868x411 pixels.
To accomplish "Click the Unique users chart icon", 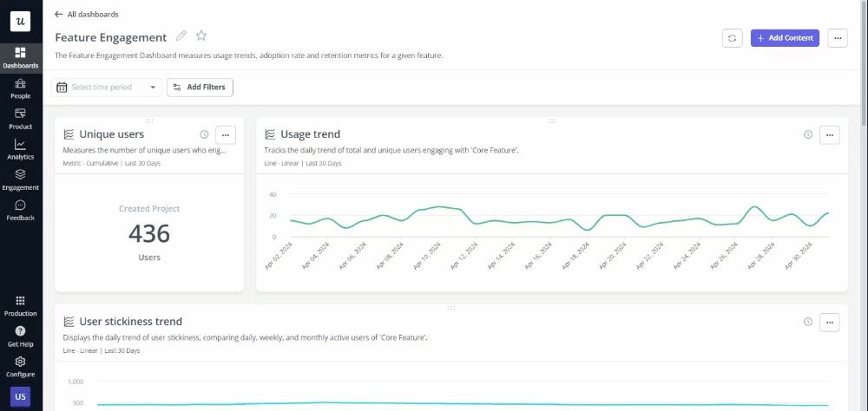I will coord(69,134).
